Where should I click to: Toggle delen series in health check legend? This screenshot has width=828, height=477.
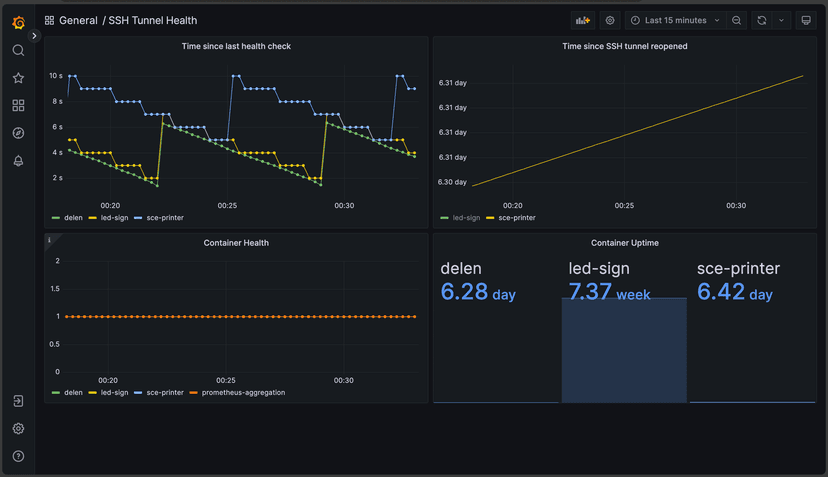[72, 217]
